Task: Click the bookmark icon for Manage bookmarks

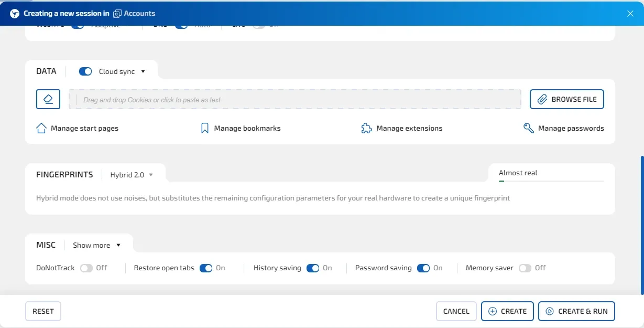Action: point(204,128)
